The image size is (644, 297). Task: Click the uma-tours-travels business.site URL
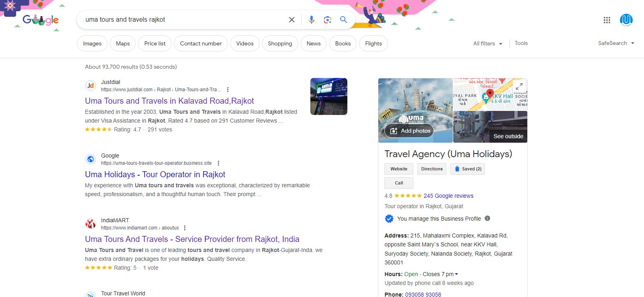(x=156, y=163)
